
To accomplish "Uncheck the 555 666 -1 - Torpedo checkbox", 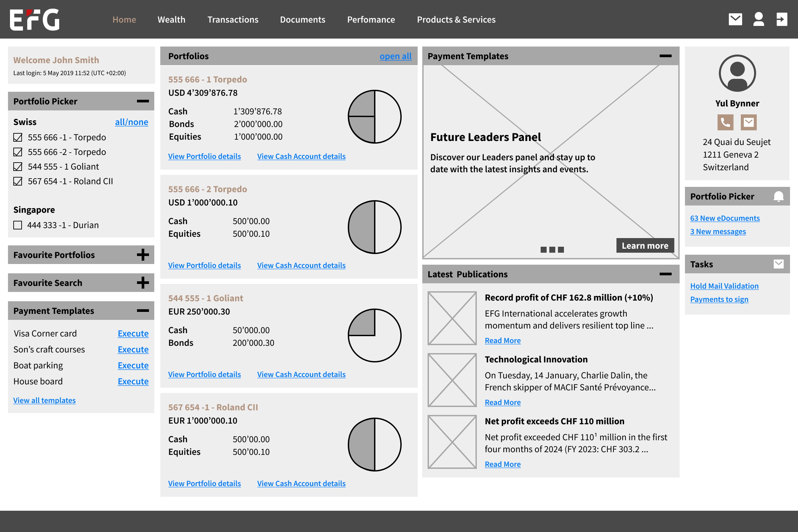I will 18,137.
